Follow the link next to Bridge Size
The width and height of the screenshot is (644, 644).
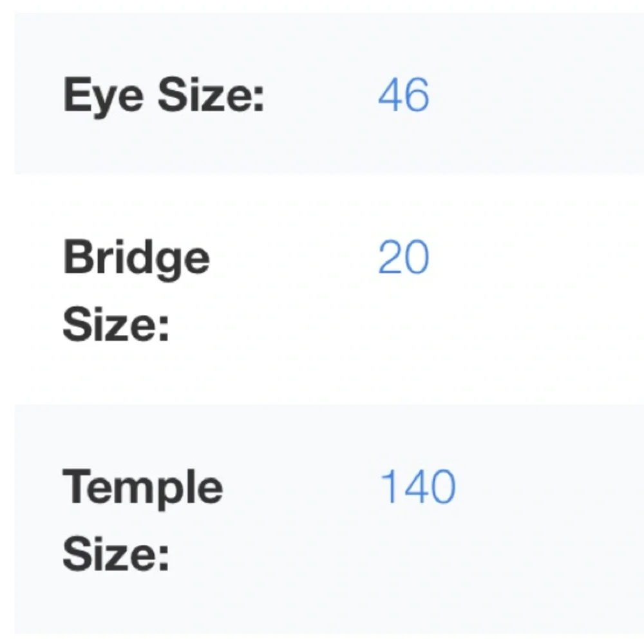pyautogui.click(x=404, y=257)
